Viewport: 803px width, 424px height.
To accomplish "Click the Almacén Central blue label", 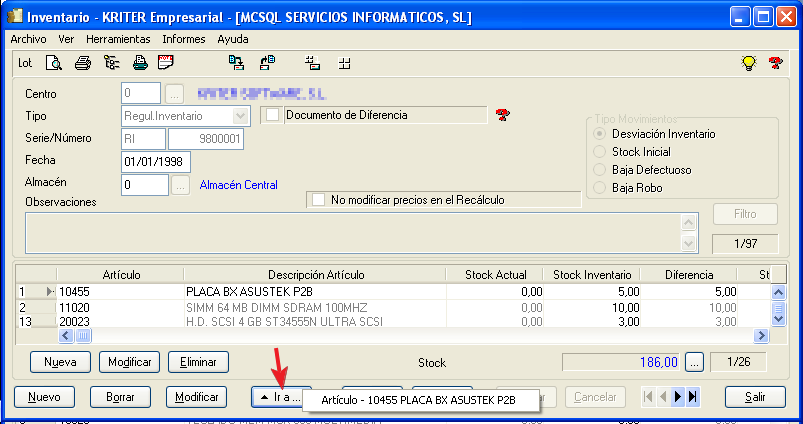I will pos(239,185).
